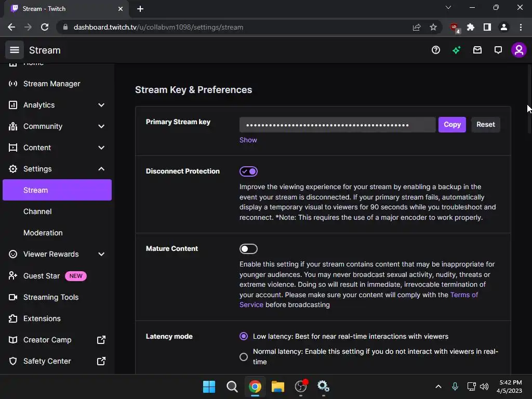Select Low latency radio option
This screenshot has width=532, height=399.
[x=243, y=336]
